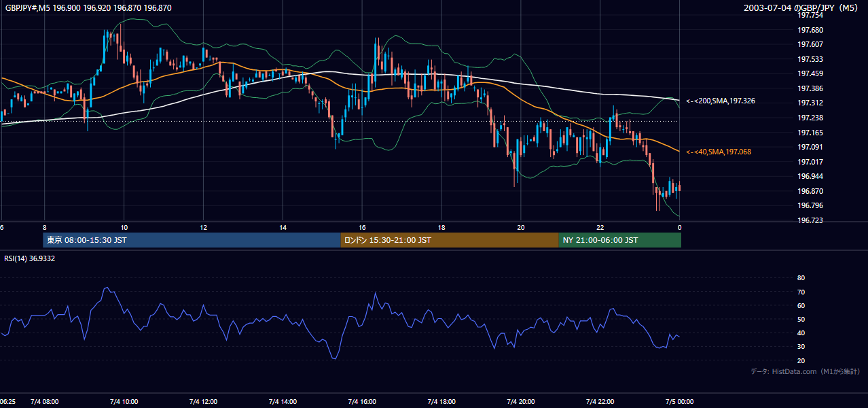868x408 pixels.
Task: Click price axis value 197.017
Action: click(x=811, y=162)
